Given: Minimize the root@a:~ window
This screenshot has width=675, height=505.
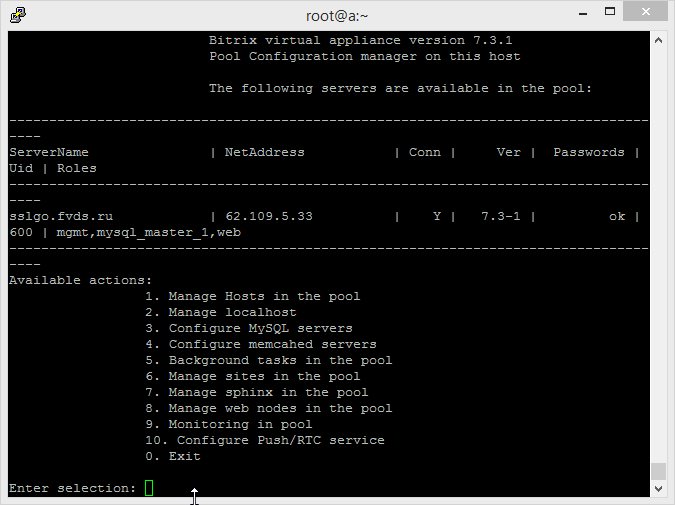Looking at the screenshot, I should tap(583, 14).
